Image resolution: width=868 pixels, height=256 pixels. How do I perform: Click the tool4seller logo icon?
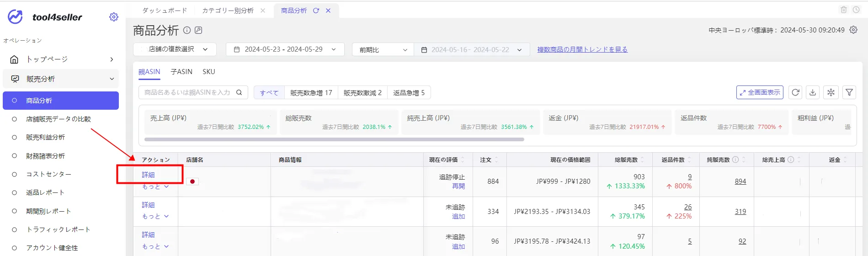tap(15, 17)
